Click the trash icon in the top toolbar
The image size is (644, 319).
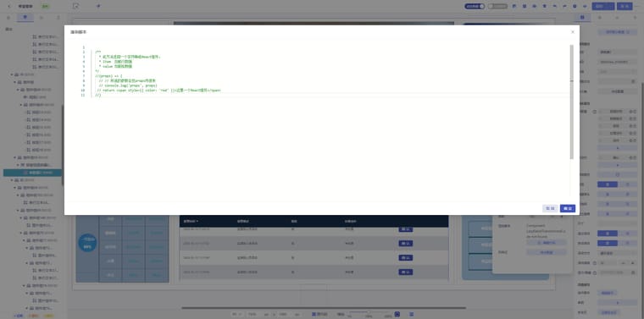tap(545, 6)
